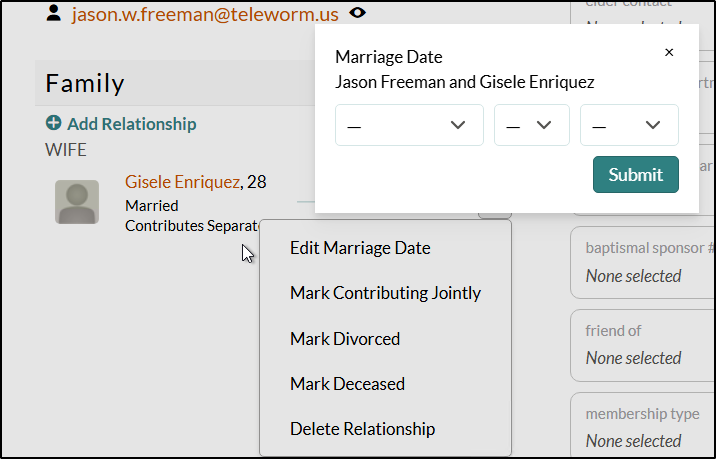Click the person icon beside the email
716x459 pixels.
click(x=53, y=13)
